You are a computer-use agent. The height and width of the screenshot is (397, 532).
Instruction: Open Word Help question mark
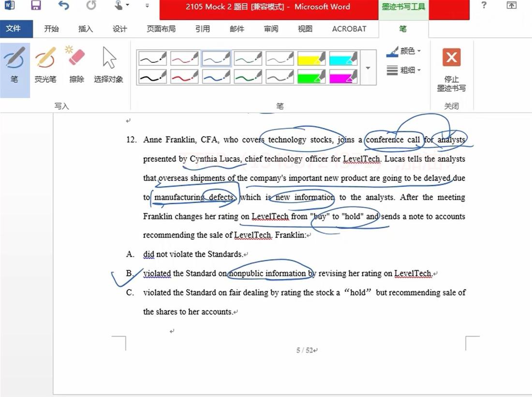(484, 5)
